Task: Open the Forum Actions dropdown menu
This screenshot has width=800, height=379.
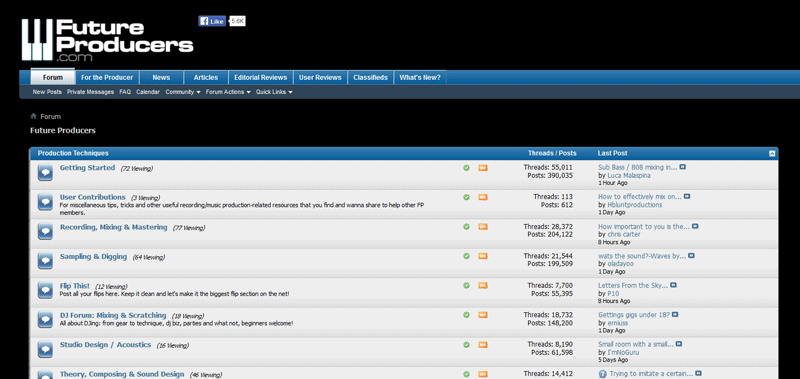Action: (228, 92)
